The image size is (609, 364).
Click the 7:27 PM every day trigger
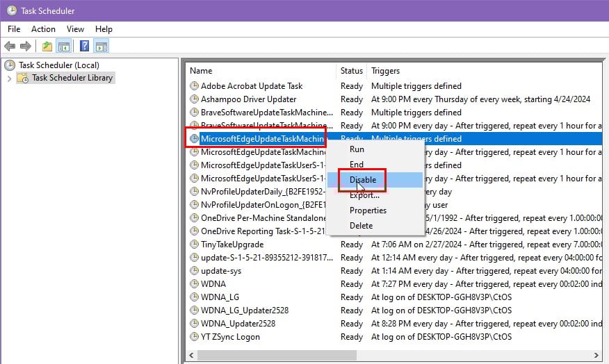tap(486, 283)
